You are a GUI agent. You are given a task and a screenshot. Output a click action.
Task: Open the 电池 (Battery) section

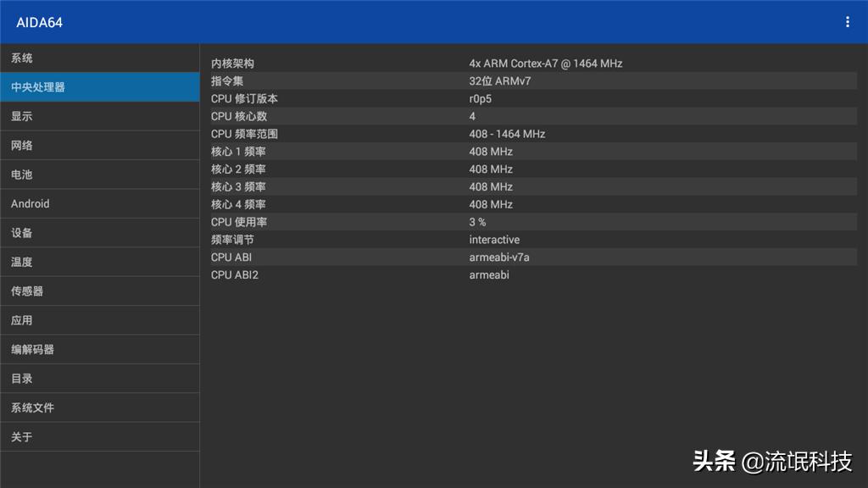pos(100,175)
